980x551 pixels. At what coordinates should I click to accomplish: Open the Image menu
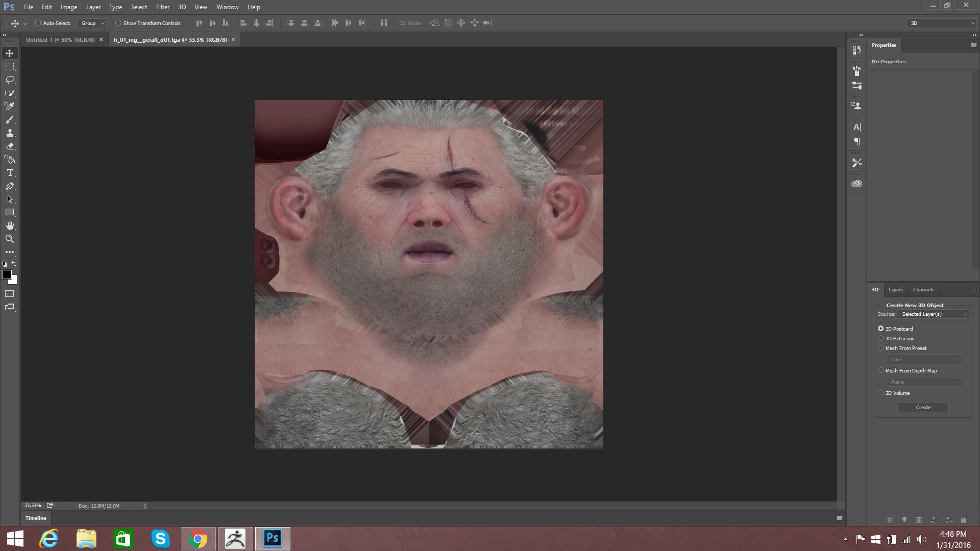click(x=69, y=7)
